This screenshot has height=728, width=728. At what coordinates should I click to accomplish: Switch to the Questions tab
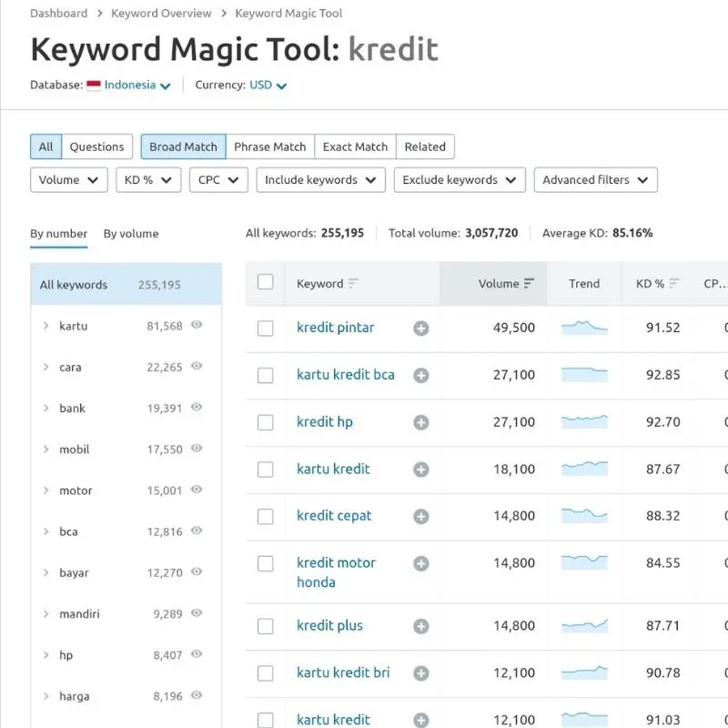tap(96, 147)
